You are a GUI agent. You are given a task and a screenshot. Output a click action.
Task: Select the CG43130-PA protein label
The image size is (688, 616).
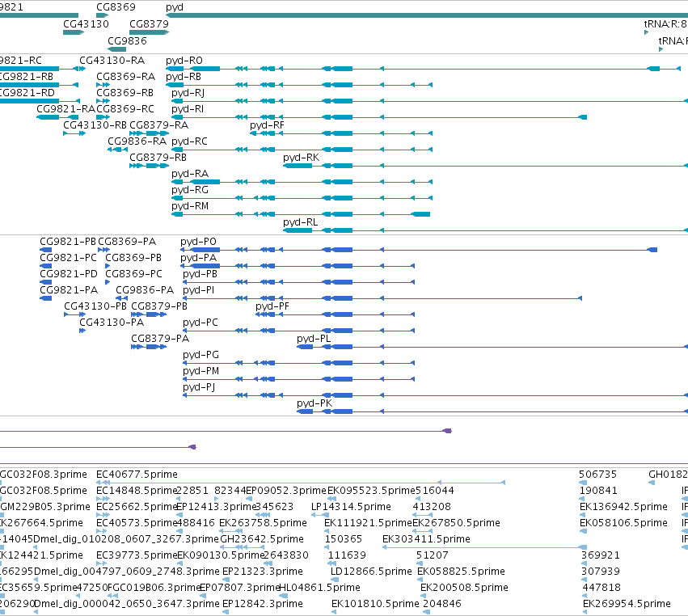(112, 323)
